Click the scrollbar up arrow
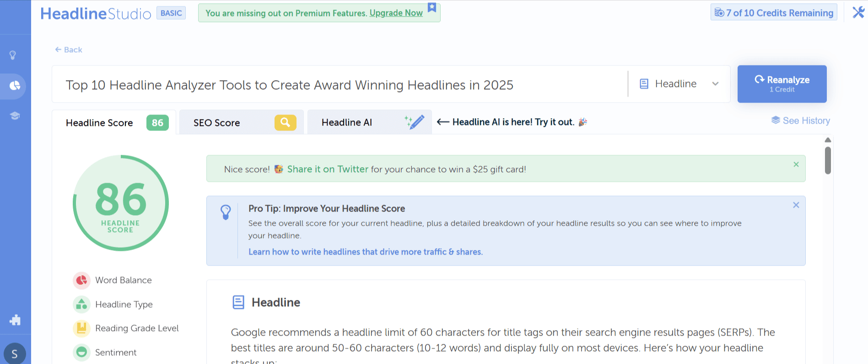Viewport: 868px width, 364px height. pos(828,140)
